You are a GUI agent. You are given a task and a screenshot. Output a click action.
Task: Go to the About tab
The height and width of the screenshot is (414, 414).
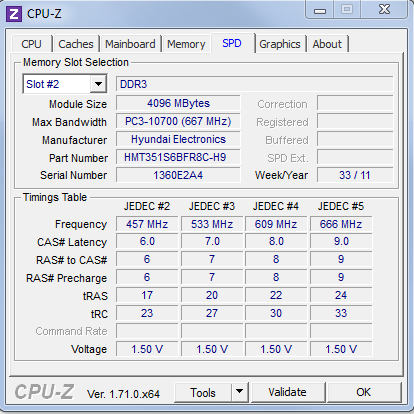pyautogui.click(x=327, y=44)
